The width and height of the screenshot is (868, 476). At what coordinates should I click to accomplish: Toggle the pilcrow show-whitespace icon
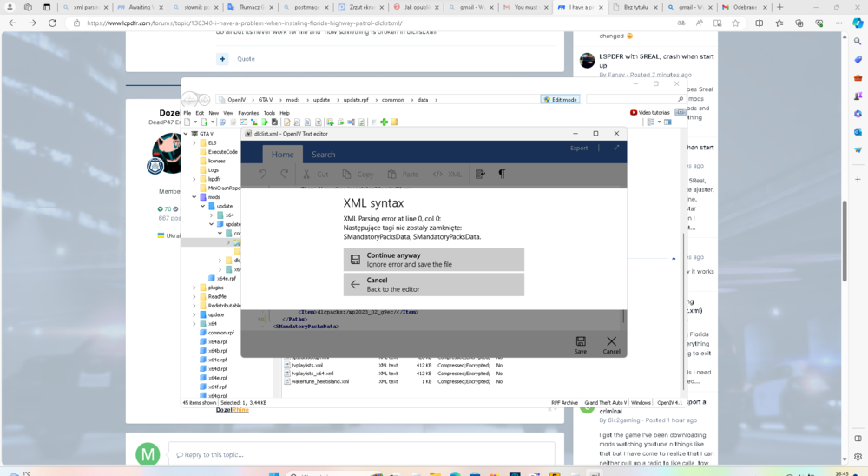502,174
